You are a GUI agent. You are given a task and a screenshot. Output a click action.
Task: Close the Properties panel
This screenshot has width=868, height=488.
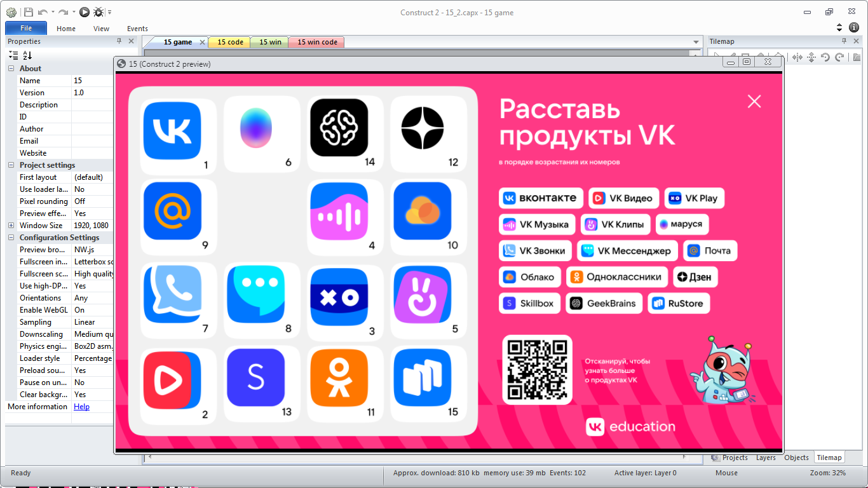pyautogui.click(x=132, y=41)
